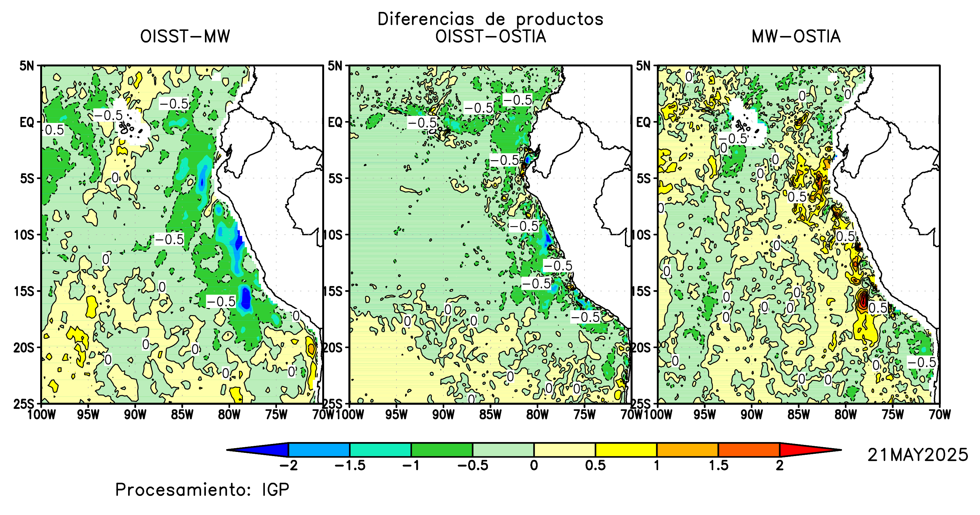Click the 85W longitude label of OISST-MW panel

click(182, 415)
